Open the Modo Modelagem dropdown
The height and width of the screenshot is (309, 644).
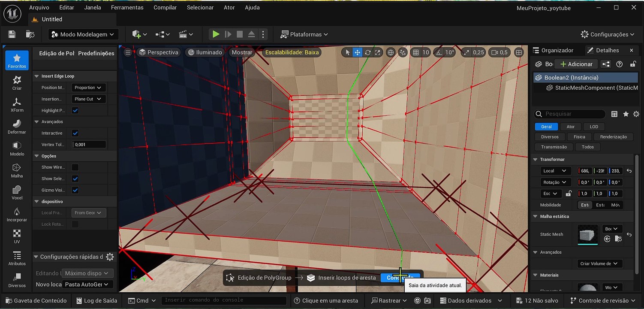coord(83,34)
